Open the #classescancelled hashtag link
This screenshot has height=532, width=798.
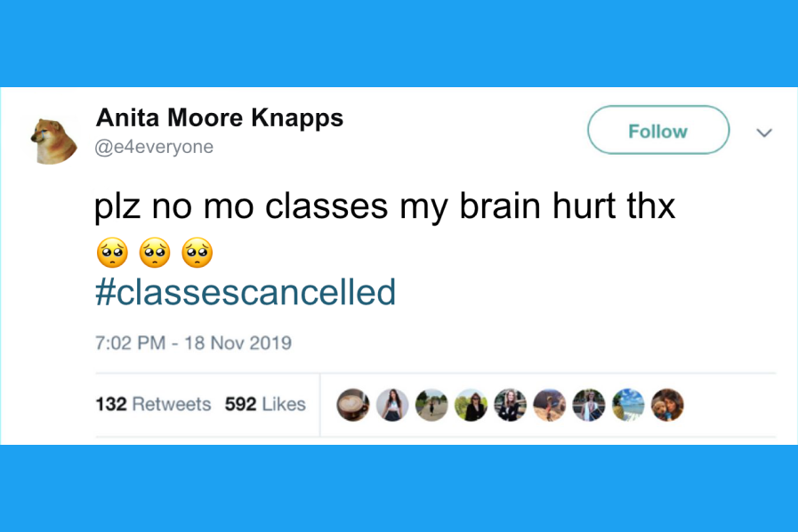[x=246, y=292]
